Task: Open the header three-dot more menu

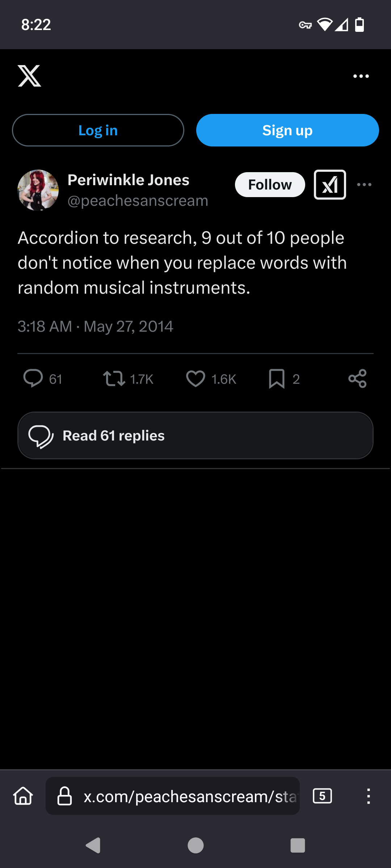Action: 361,76
